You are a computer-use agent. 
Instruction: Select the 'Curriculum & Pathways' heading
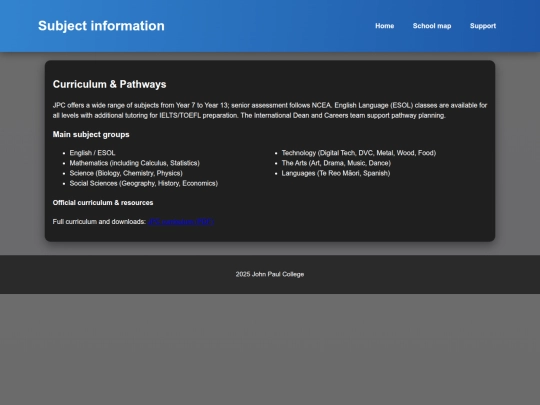pos(110,84)
